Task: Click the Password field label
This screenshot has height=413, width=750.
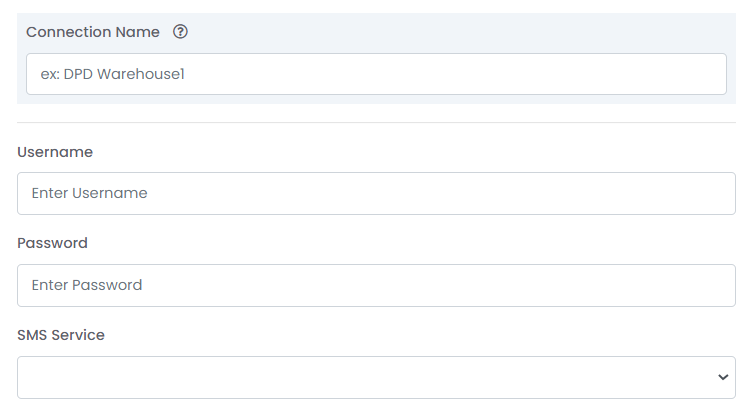Action: click(x=52, y=243)
